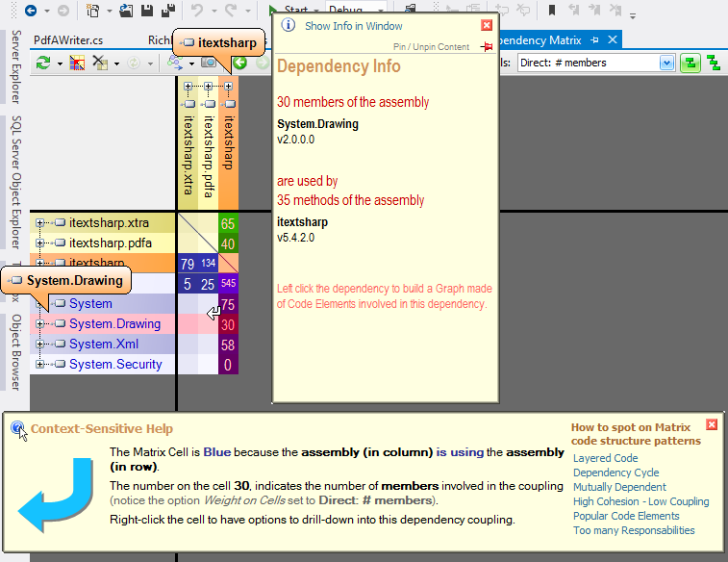Click the black Toggle Bookmark icon
Image resolution: width=728 pixels, height=562 pixels.
point(552,10)
